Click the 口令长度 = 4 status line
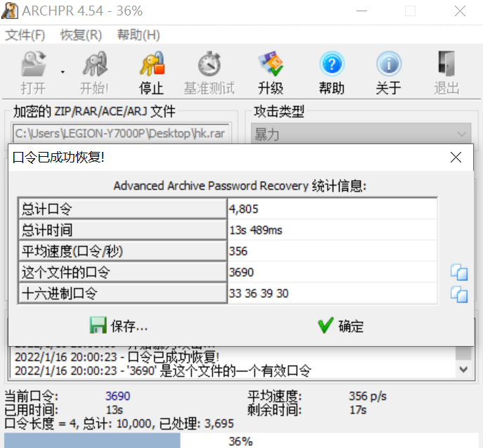Screen dimensions: 483x448 (119, 423)
